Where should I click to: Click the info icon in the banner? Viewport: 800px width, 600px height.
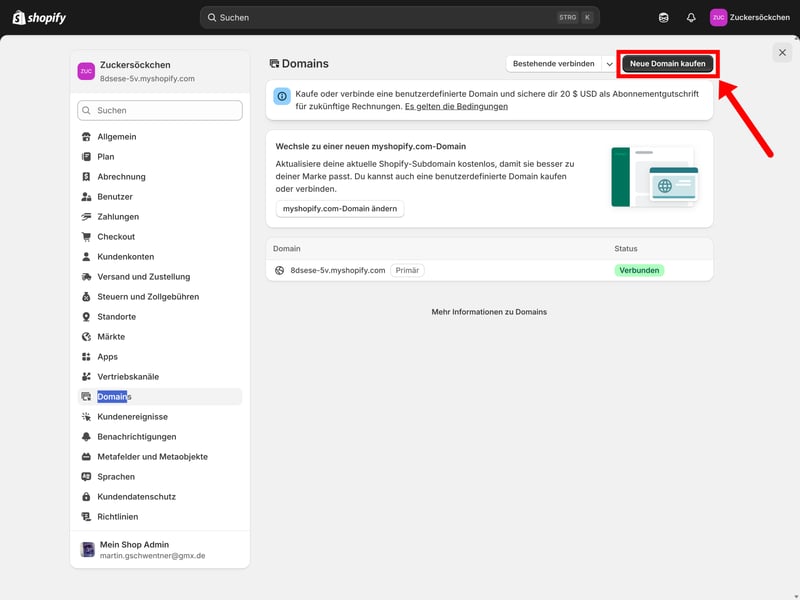[282, 97]
